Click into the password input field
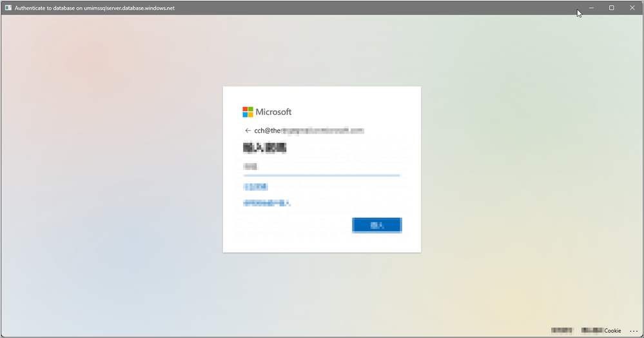The width and height of the screenshot is (644, 338). pos(322,167)
